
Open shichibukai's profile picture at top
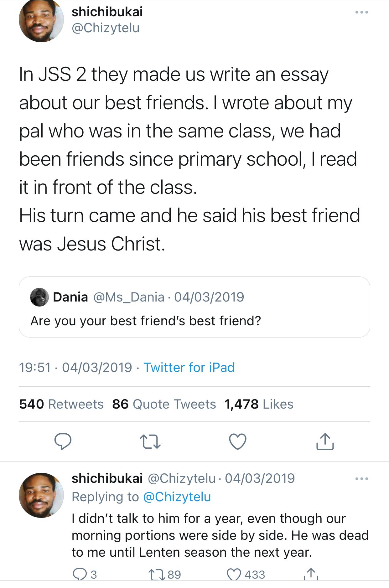(x=41, y=20)
